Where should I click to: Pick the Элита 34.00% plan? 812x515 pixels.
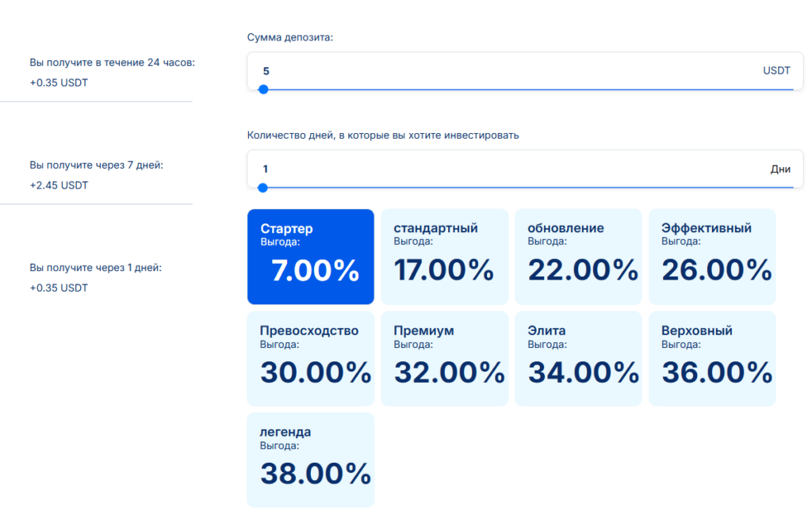[578, 358]
